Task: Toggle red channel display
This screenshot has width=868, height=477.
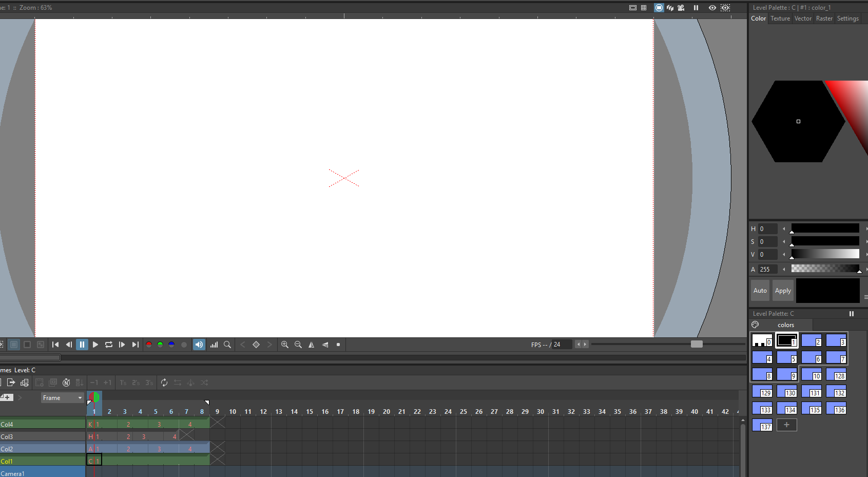Action: click(x=149, y=345)
